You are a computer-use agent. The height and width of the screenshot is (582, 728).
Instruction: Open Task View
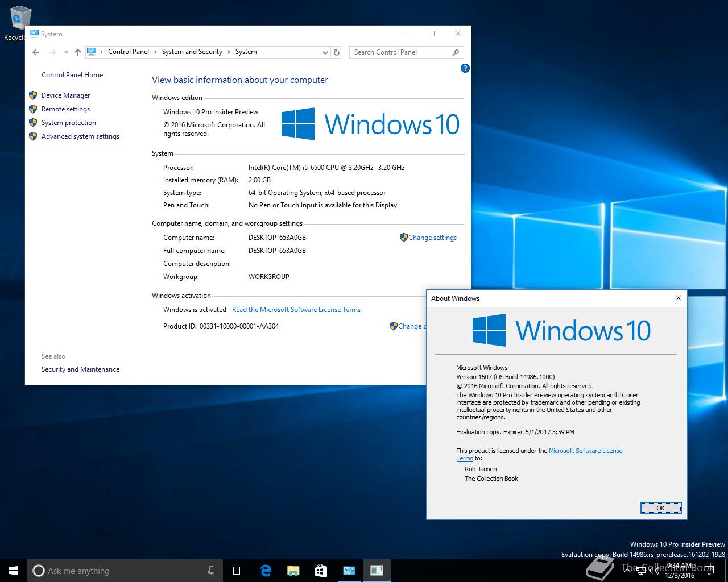tap(237, 571)
